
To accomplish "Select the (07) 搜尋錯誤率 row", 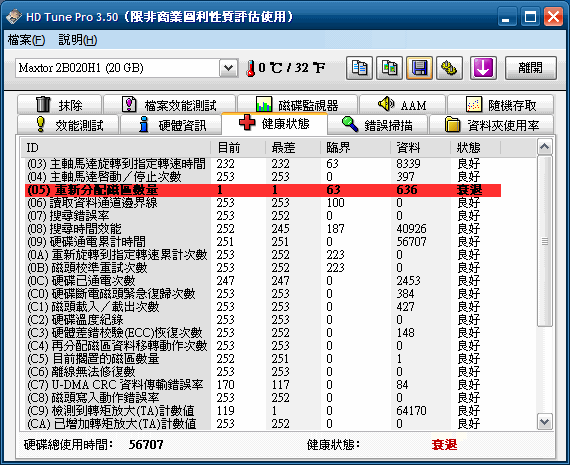I will point(263,216).
